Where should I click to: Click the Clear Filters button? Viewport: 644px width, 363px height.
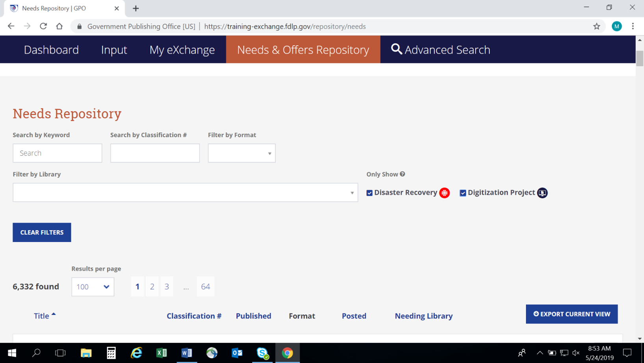[42, 232]
